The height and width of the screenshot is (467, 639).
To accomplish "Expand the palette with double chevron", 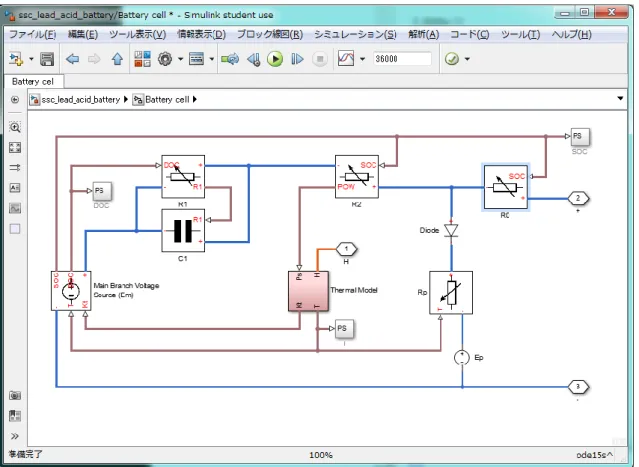I will [x=15, y=436].
